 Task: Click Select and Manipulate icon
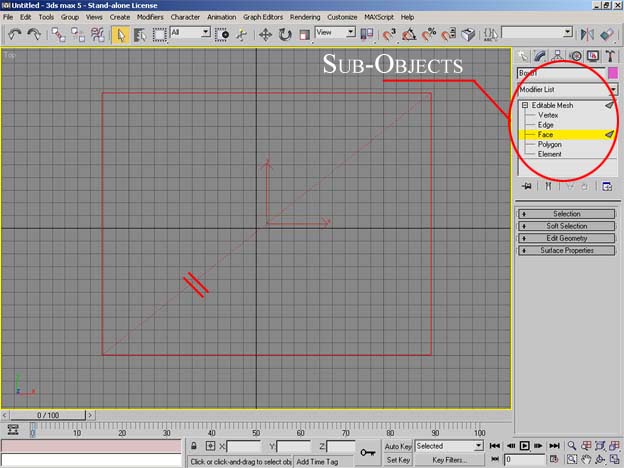(x=241, y=35)
